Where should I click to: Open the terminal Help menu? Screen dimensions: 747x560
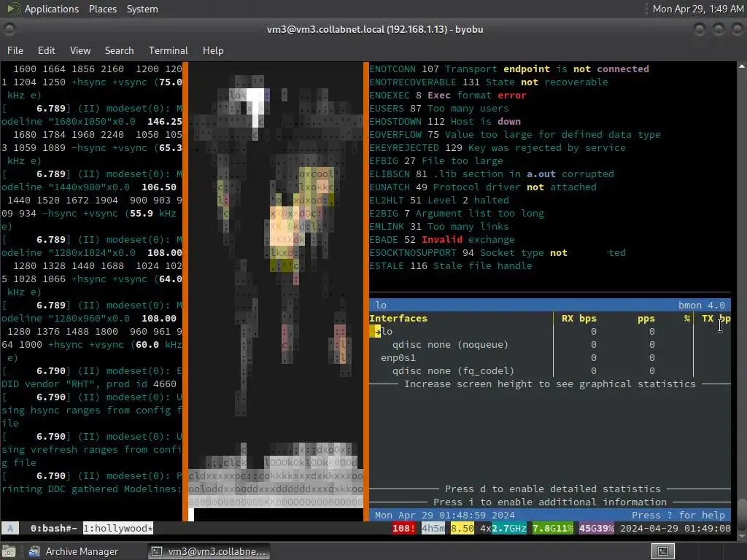[x=212, y=50]
